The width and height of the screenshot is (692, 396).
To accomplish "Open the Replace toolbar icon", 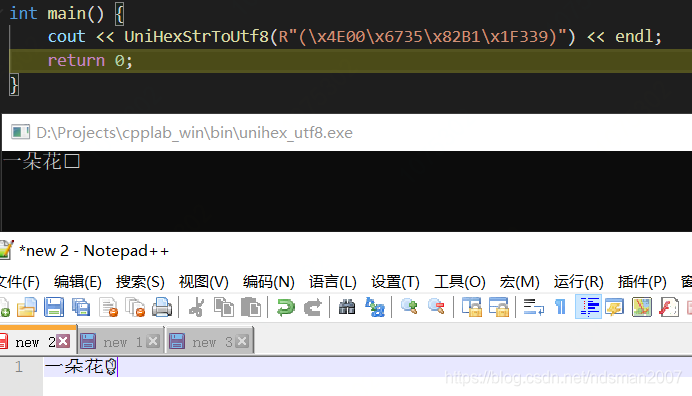I will 374,307.
